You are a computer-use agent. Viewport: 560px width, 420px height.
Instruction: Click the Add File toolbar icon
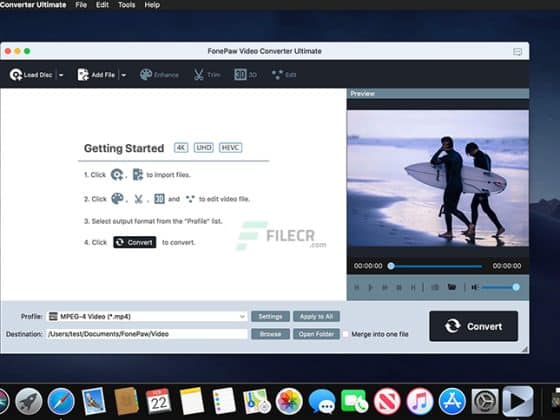(83, 75)
